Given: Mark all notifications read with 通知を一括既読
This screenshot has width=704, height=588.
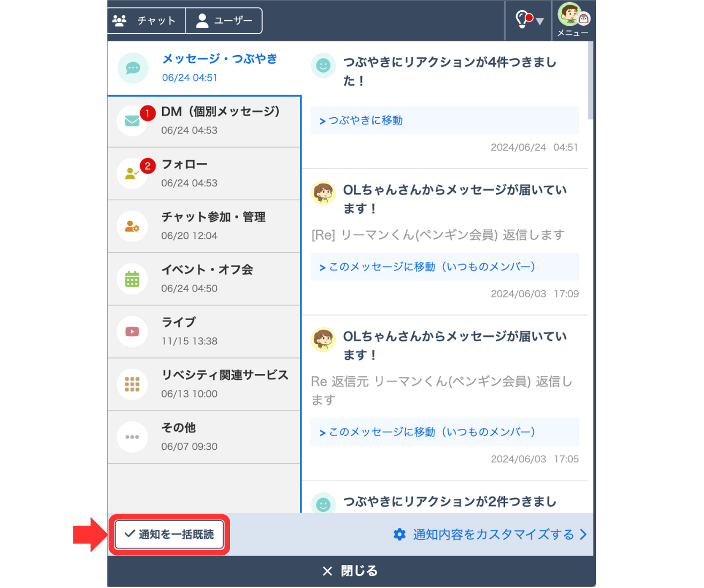Looking at the screenshot, I should [x=169, y=534].
